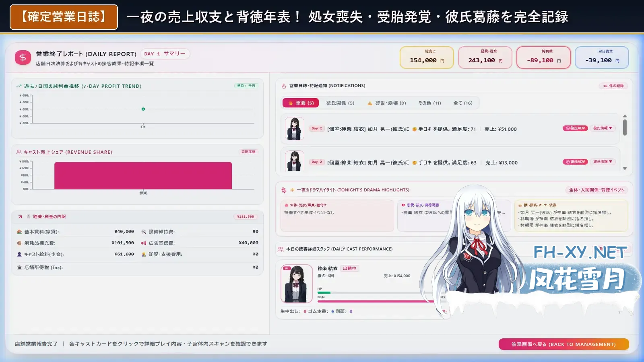
Task: Click the BACK TO MANAGEMENT button
Action: pos(563,344)
